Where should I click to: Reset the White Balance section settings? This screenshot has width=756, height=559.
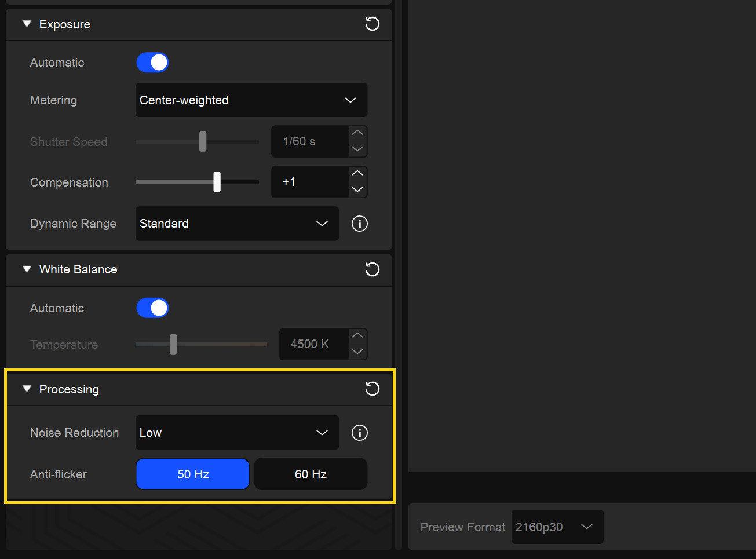click(x=372, y=269)
